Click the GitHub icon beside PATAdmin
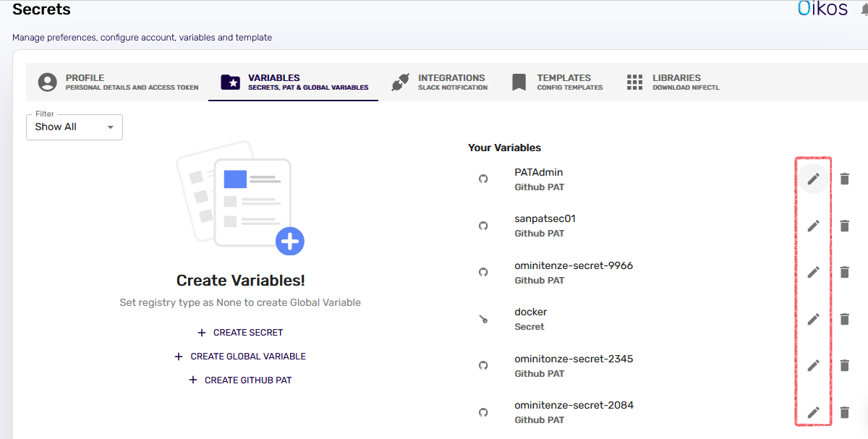Screen dimensions: 868x439 click(x=483, y=179)
